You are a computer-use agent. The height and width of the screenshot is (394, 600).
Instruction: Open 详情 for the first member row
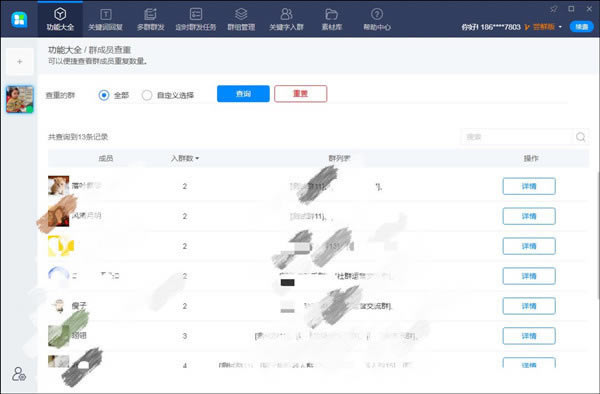click(x=529, y=186)
